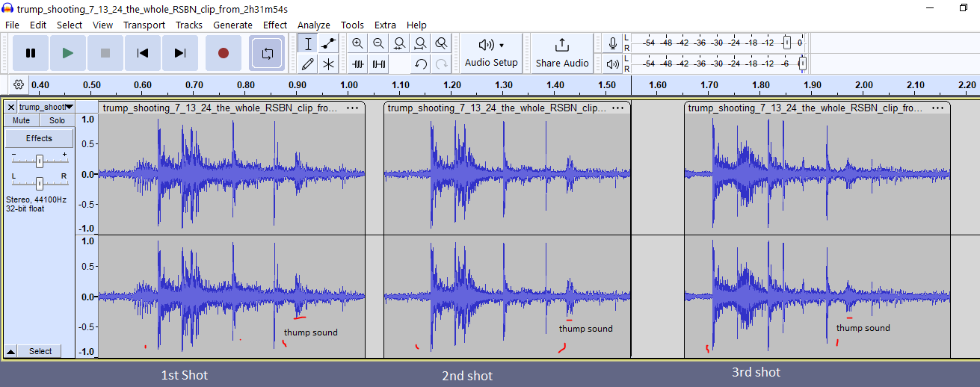Zoom in on the waveform
980x387 pixels.
tap(358, 43)
